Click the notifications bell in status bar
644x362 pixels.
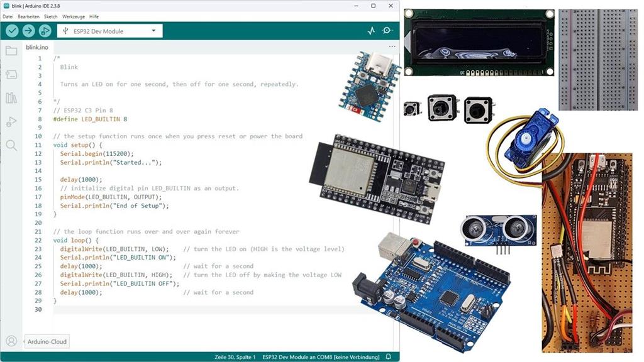pyautogui.click(x=389, y=357)
